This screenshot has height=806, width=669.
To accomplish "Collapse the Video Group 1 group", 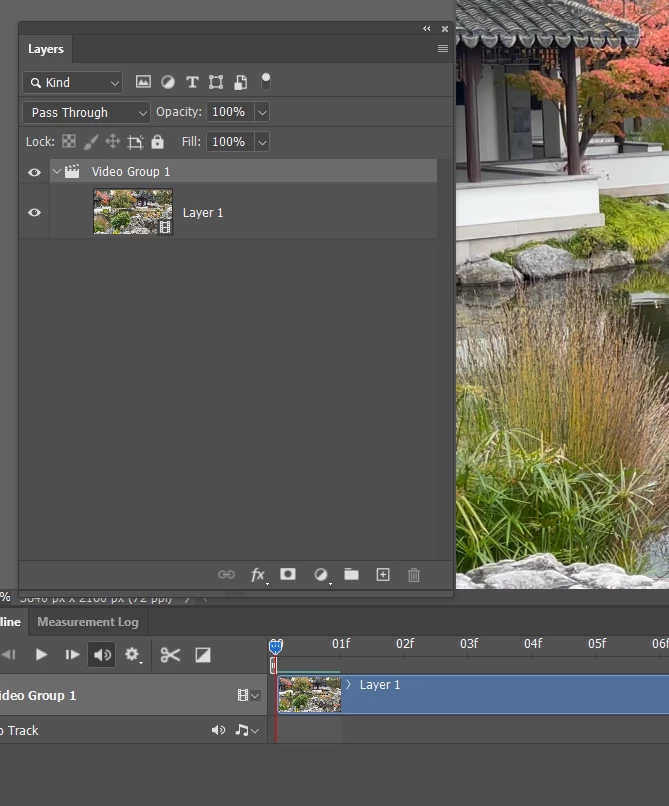I will [x=57, y=171].
